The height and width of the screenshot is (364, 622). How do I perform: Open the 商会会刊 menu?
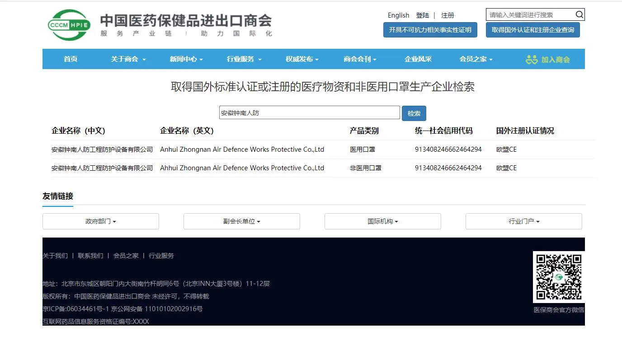tap(360, 59)
